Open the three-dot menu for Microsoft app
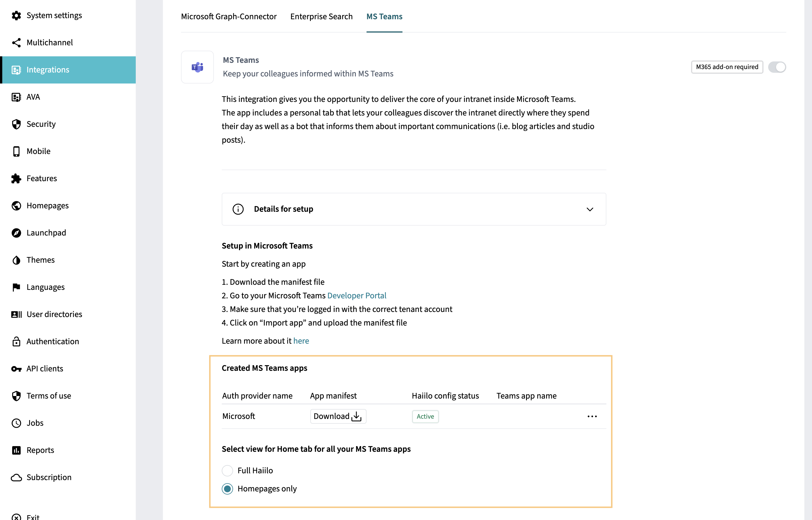 (592, 416)
